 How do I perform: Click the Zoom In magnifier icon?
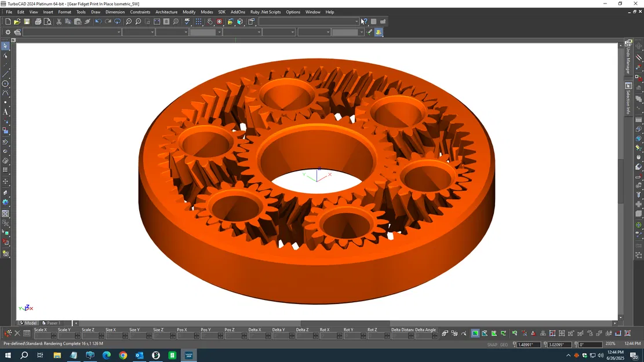pyautogui.click(x=129, y=21)
